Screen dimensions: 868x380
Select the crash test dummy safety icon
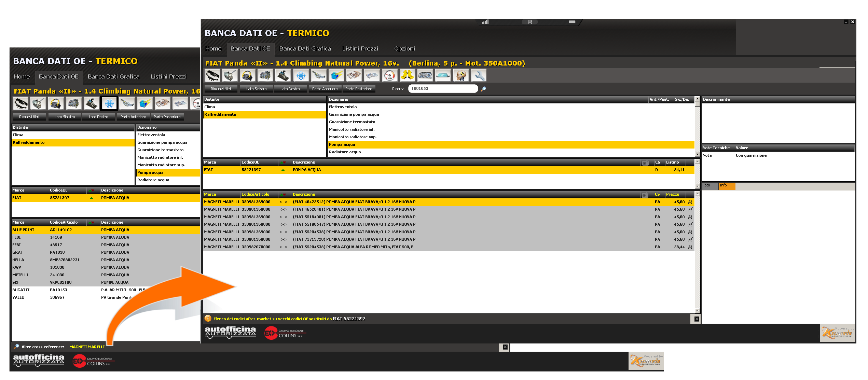(461, 75)
